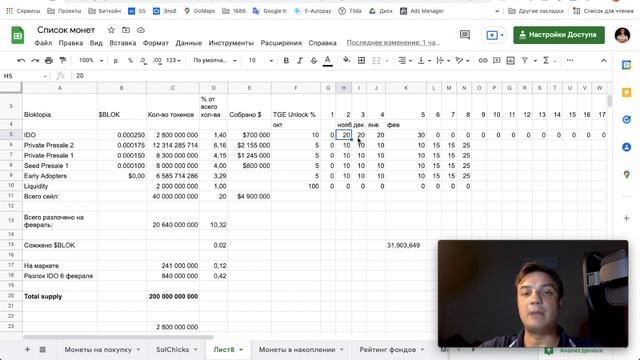Check the cloud save status icon
Screen dimensions: 640x360
141,30
